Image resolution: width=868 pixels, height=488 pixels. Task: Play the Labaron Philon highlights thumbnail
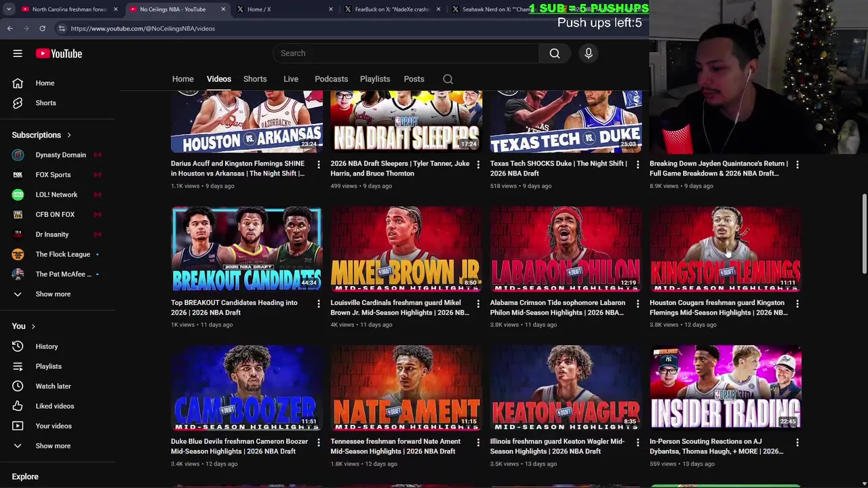coord(566,250)
